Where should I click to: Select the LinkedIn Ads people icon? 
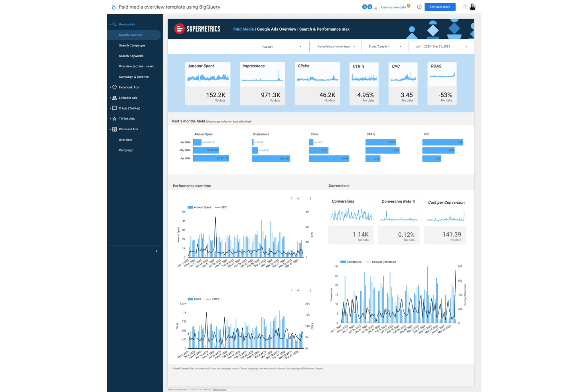(114, 98)
